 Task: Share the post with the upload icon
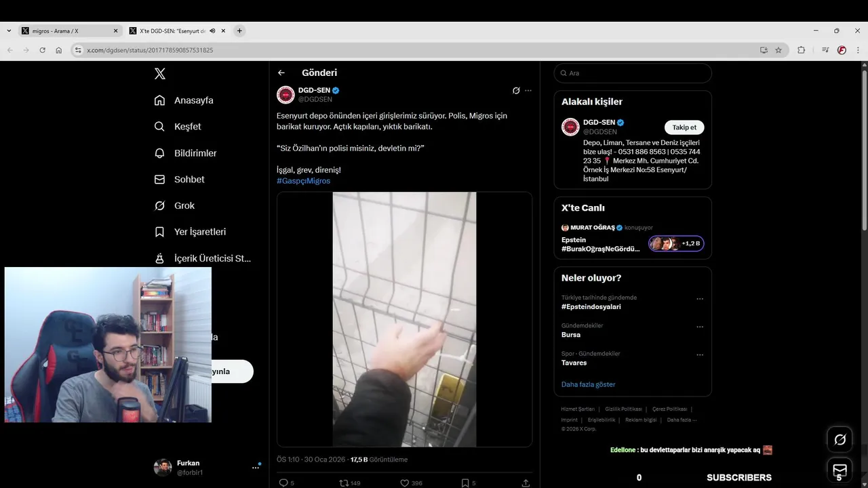point(526,483)
